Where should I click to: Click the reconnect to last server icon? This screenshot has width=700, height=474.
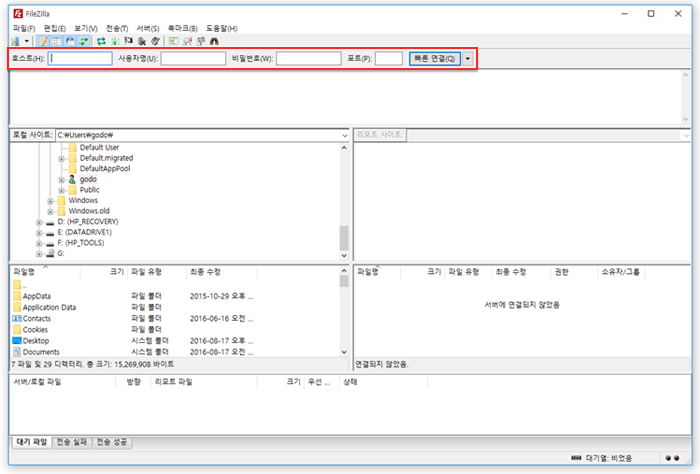155,42
